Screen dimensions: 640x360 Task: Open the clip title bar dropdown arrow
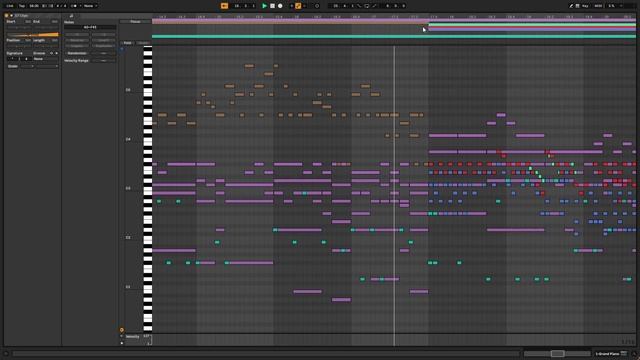11,16
